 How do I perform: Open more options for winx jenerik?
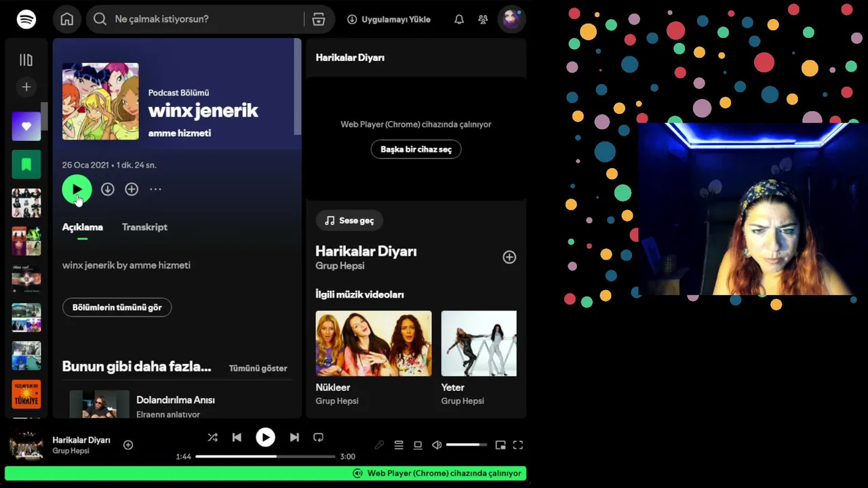pyautogui.click(x=155, y=189)
